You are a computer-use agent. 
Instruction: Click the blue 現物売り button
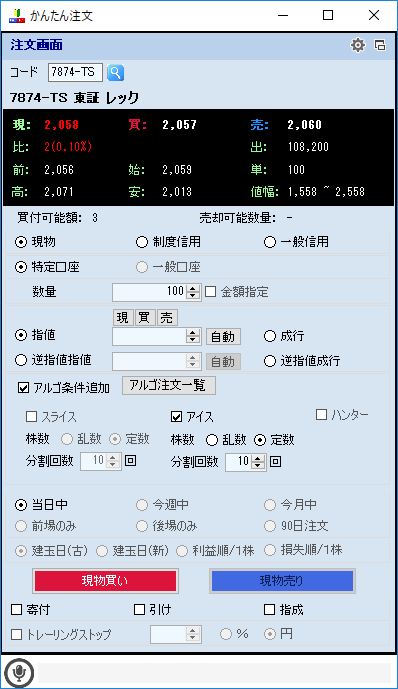click(x=282, y=581)
